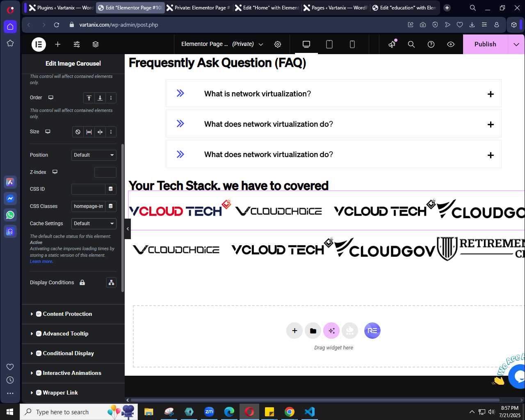Open Windows Start menu
The width and height of the screenshot is (525, 420).
tap(10, 412)
